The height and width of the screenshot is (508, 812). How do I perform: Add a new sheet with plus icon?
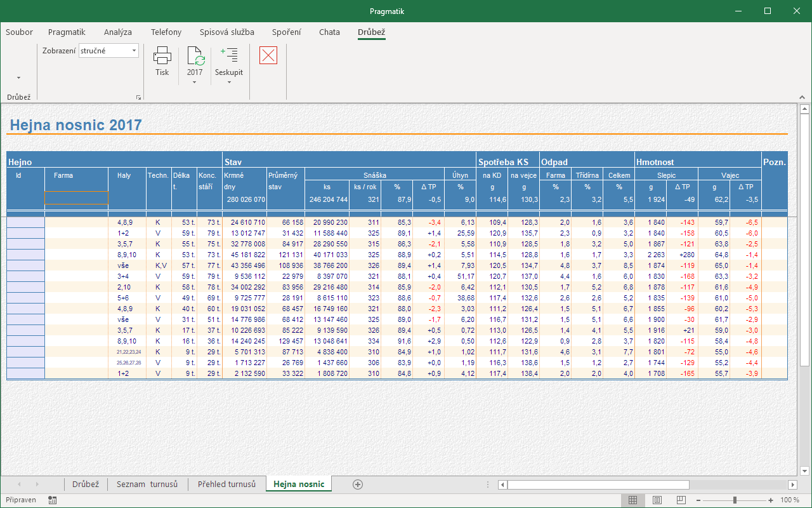pyautogui.click(x=358, y=485)
